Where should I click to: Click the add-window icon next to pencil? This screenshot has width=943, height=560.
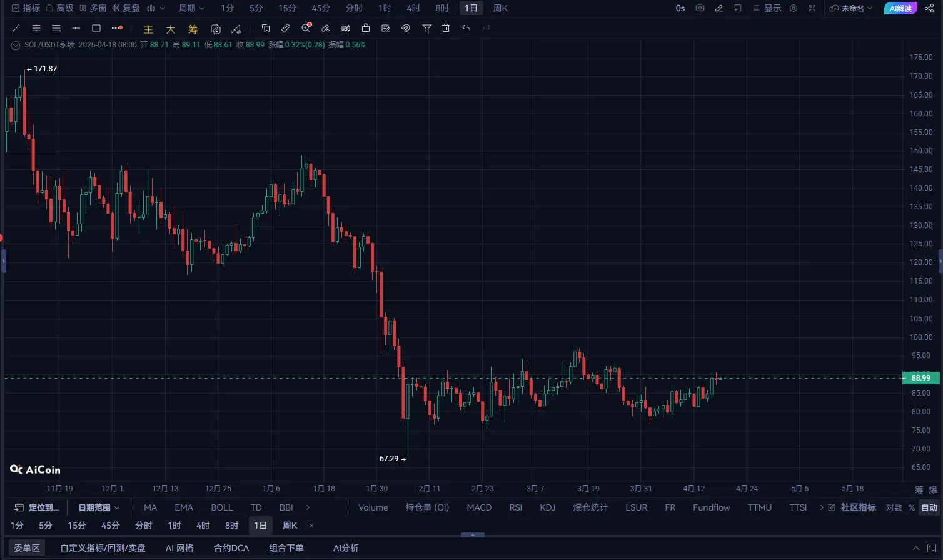(738, 8)
